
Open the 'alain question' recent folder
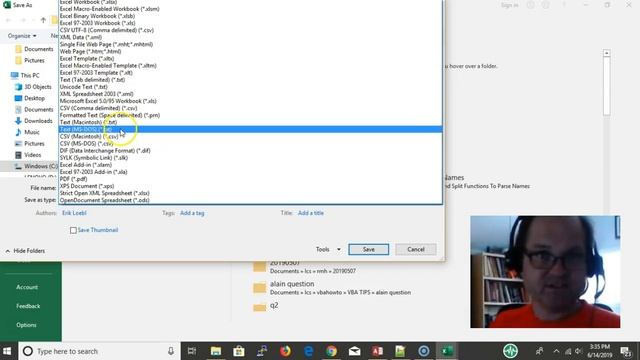click(x=332, y=288)
